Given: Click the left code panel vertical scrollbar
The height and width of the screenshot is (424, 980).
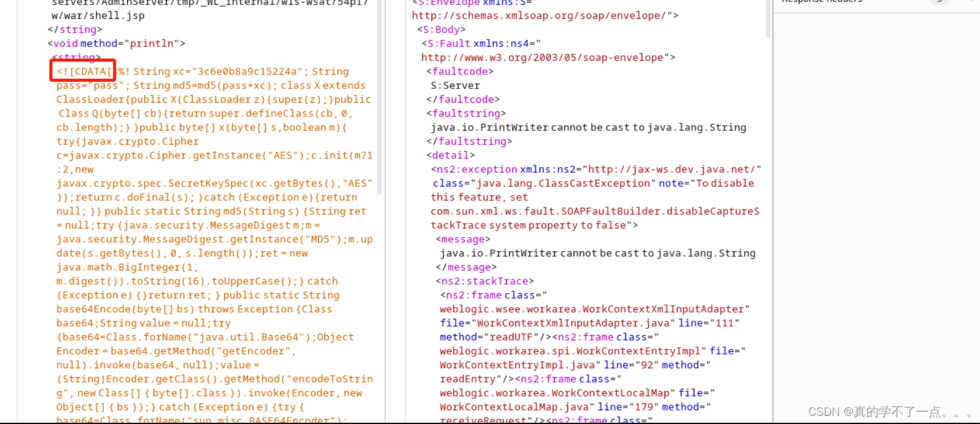Looking at the screenshot, I should (379, 97).
